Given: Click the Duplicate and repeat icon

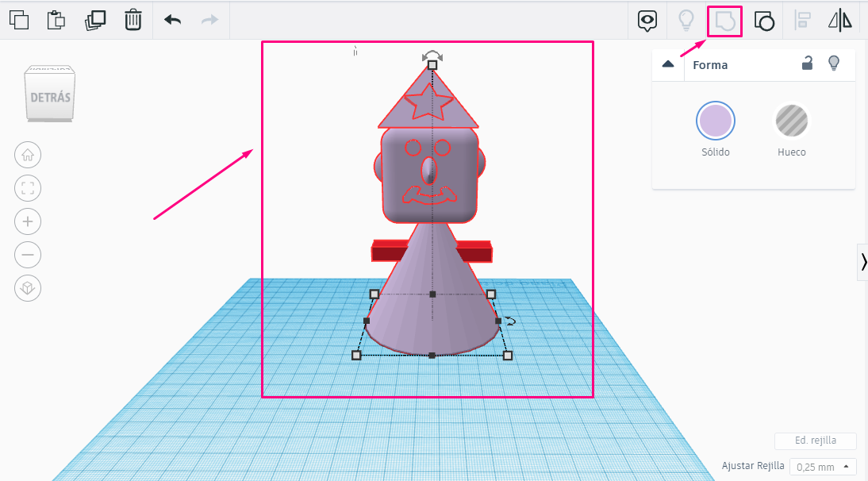Looking at the screenshot, I should click(x=95, y=20).
